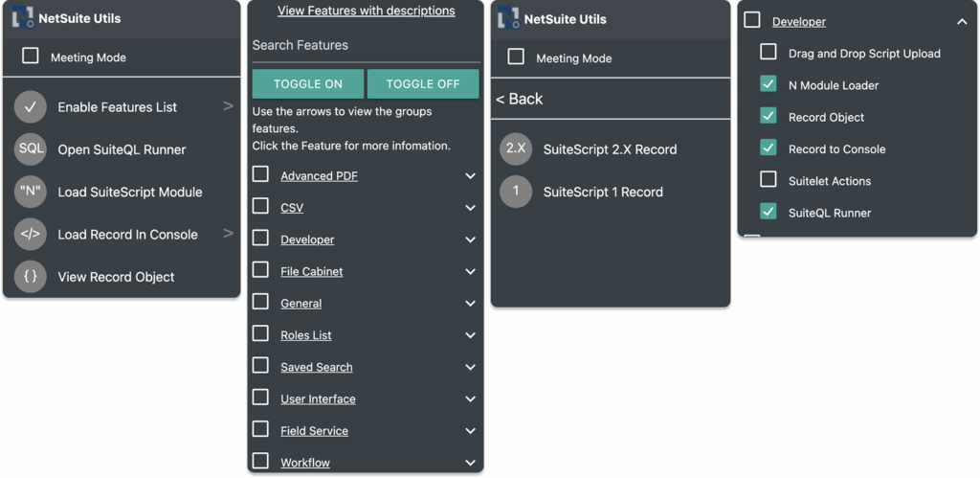This screenshot has height=478, width=980.
Task: Open View Features with descriptions link
Action: coord(367,11)
